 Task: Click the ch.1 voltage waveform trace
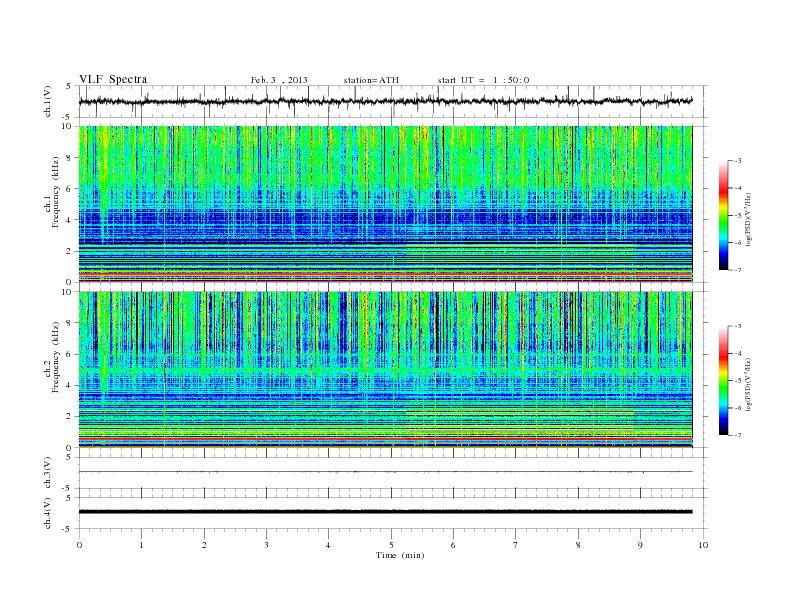point(385,101)
